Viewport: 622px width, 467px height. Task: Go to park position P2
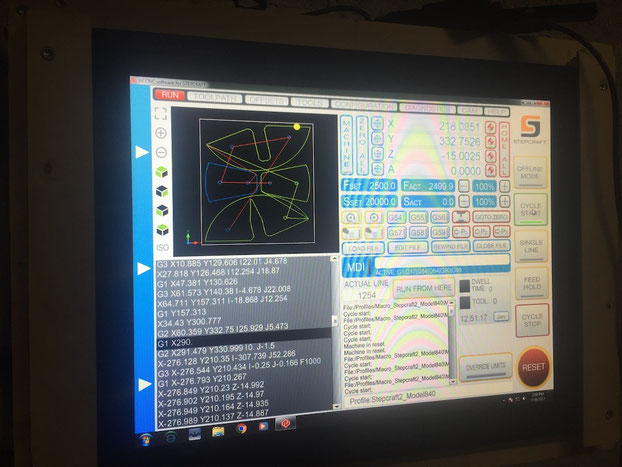coord(481,232)
